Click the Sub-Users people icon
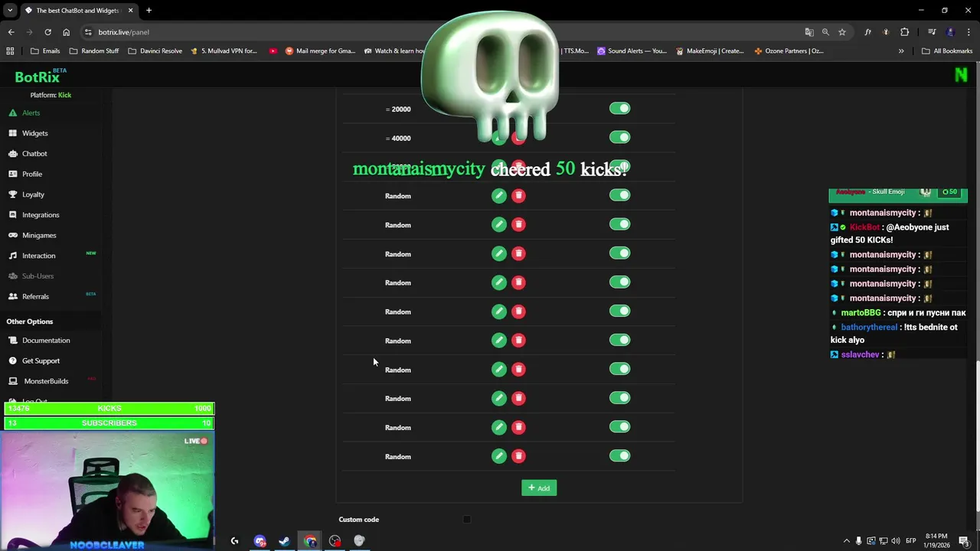 [13, 276]
